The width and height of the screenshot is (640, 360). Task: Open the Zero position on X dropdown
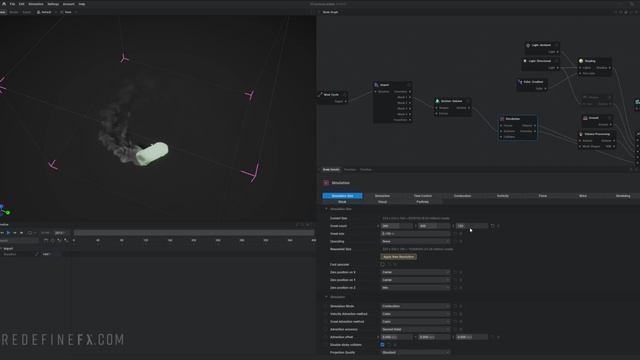[x=415, y=272]
